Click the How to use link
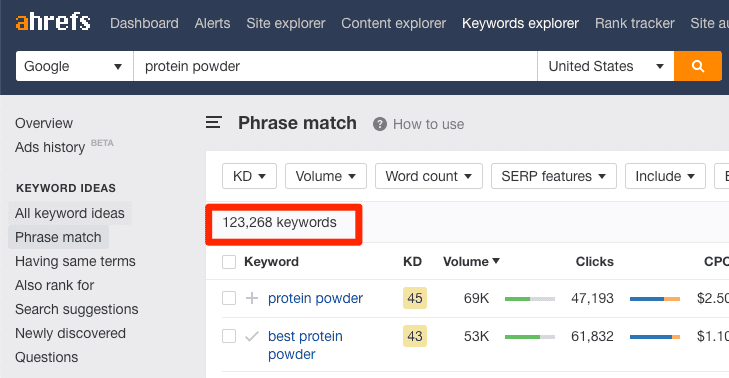729x378 pixels. point(428,124)
